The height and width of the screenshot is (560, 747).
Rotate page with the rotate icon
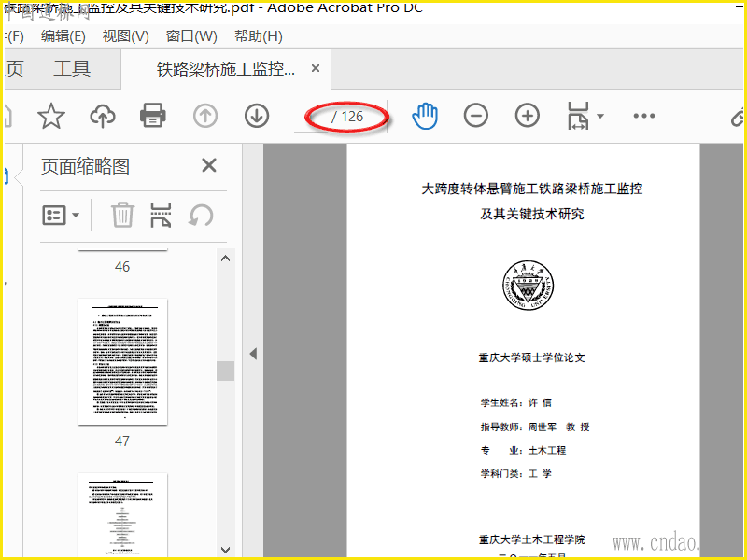pyautogui.click(x=201, y=216)
